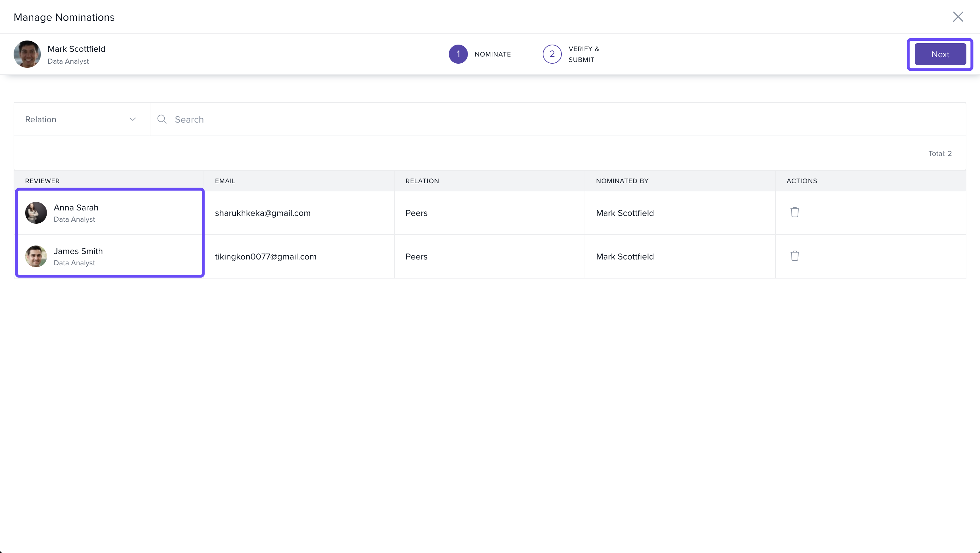
Task: Delete Anna Sarah's nomination with trash icon
Action: click(x=794, y=212)
